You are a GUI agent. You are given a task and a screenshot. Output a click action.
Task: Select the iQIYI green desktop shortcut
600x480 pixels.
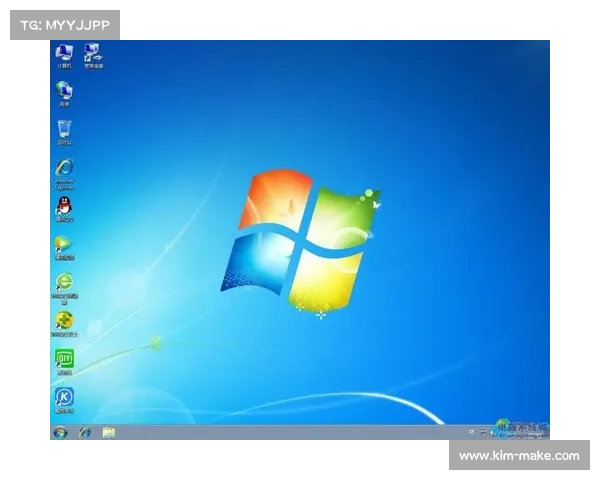click(x=64, y=362)
